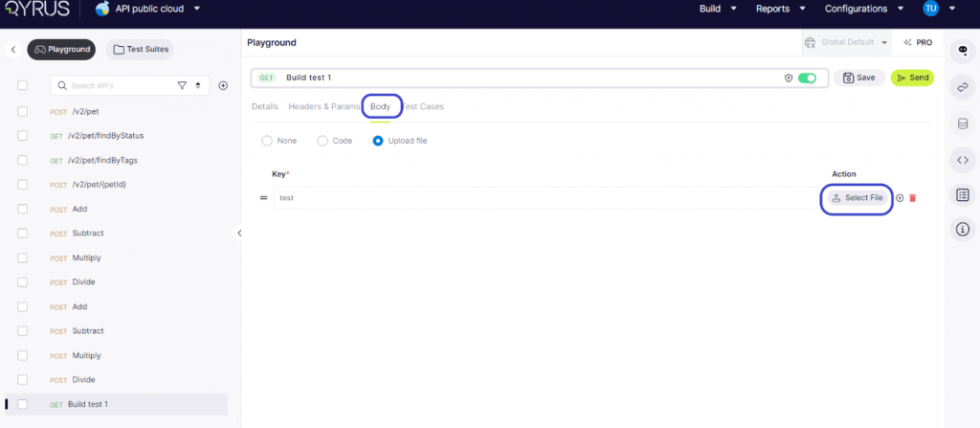Click the Send button
Image resolution: width=980 pixels, height=428 pixels.
coord(912,78)
